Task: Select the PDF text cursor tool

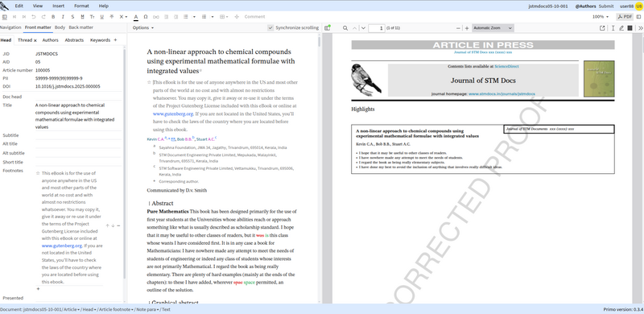Action: click(x=613, y=28)
